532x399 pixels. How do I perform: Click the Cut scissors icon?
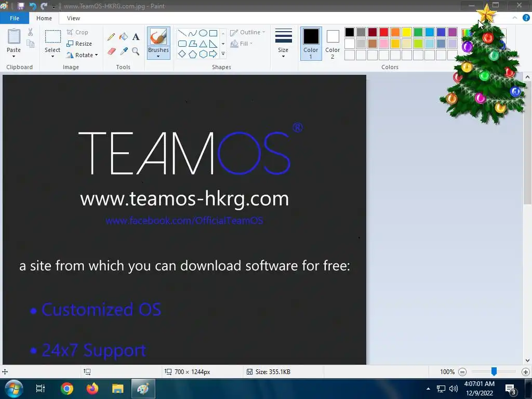(30, 32)
